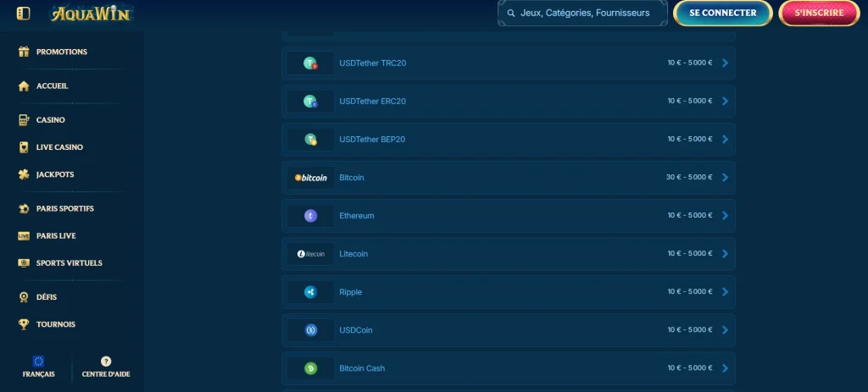Viewport: 868px width, 392px height.
Task: Expand the Ripple row chevron
Action: click(726, 292)
